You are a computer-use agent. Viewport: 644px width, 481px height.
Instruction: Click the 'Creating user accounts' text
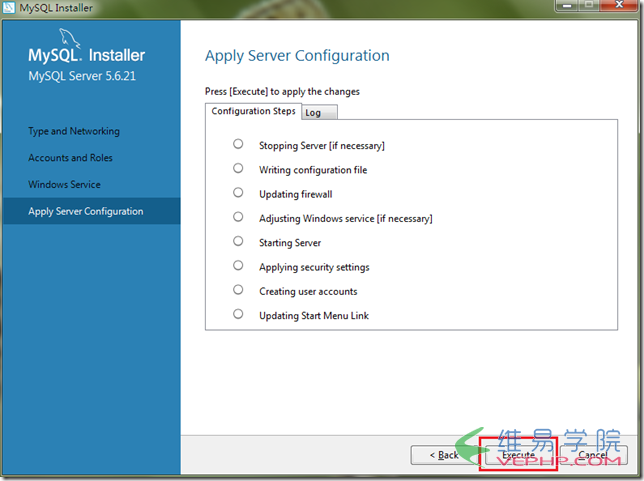308,292
